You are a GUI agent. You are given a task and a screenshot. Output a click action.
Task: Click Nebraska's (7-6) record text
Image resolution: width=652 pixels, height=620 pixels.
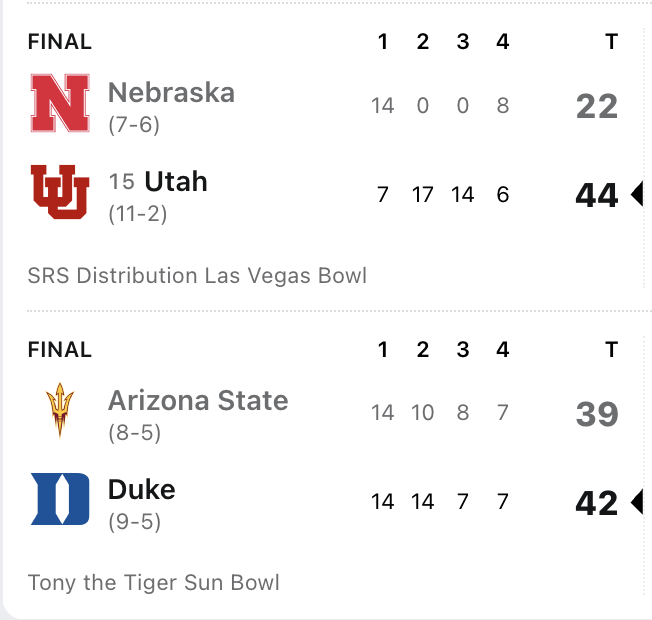point(134,125)
